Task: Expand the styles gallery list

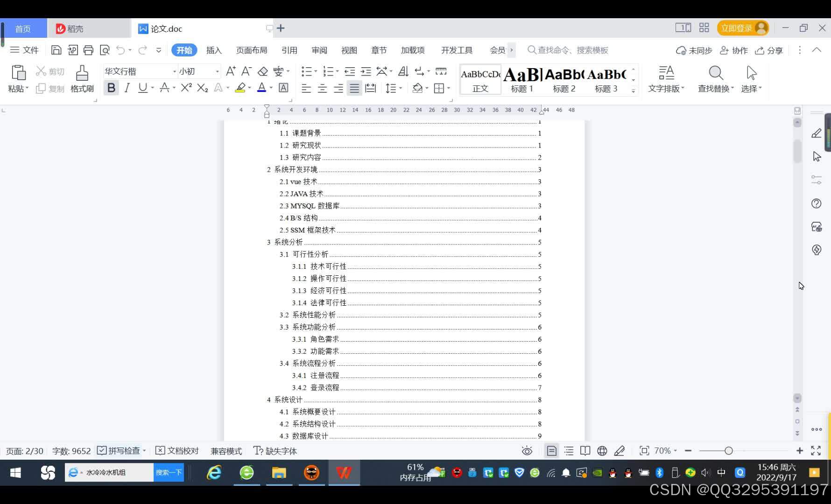Action: pyautogui.click(x=634, y=91)
